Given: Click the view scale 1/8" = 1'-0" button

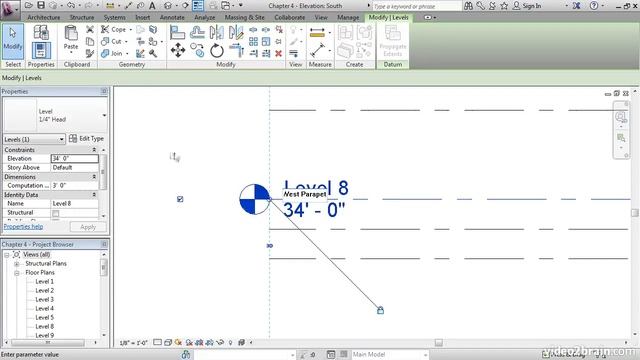Looking at the screenshot, I should tap(134, 343).
